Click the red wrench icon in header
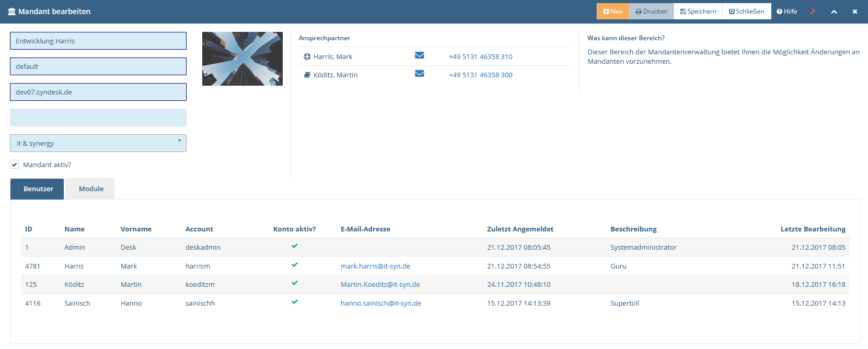This screenshot has height=349, width=868. point(813,11)
